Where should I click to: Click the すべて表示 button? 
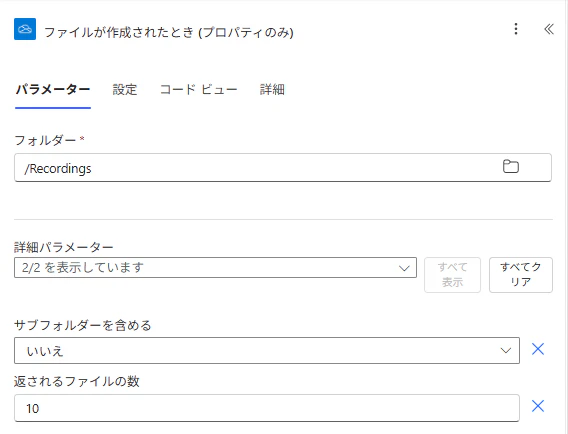point(452,275)
